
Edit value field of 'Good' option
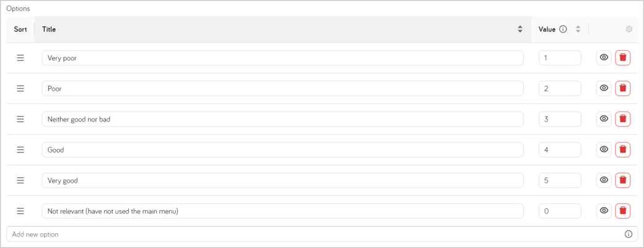point(560,150)
